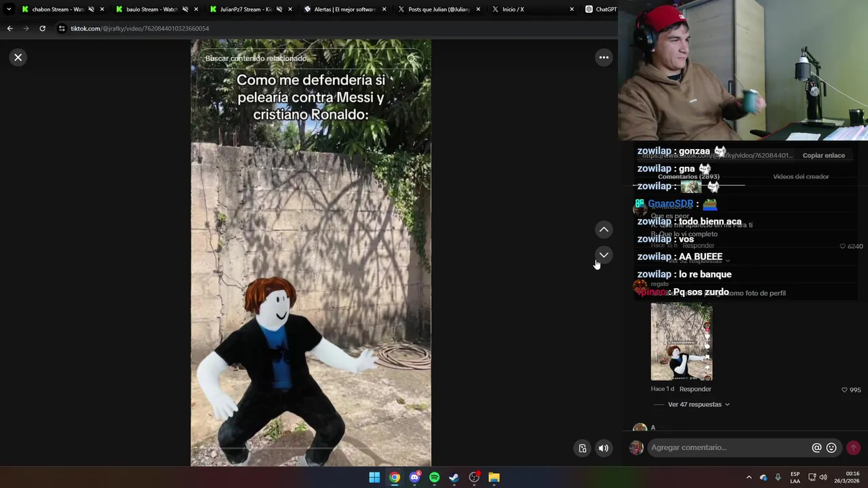Mute the TikTok video volume

coord(603,448)
